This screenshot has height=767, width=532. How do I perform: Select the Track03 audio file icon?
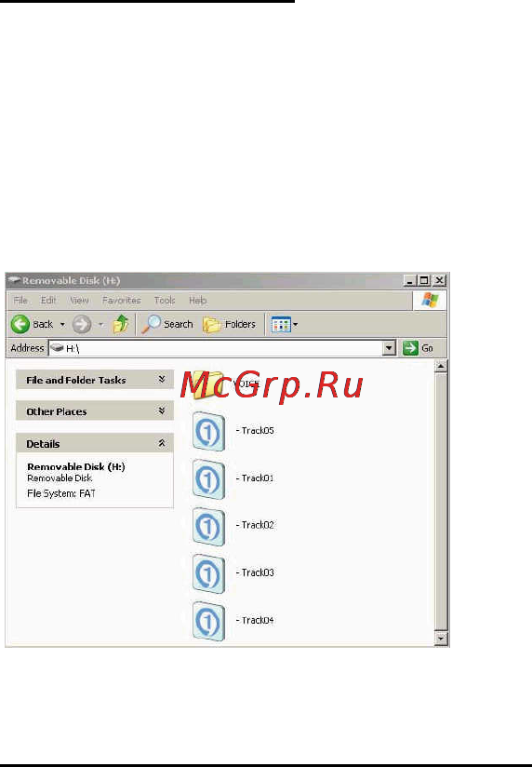point(208,573)
